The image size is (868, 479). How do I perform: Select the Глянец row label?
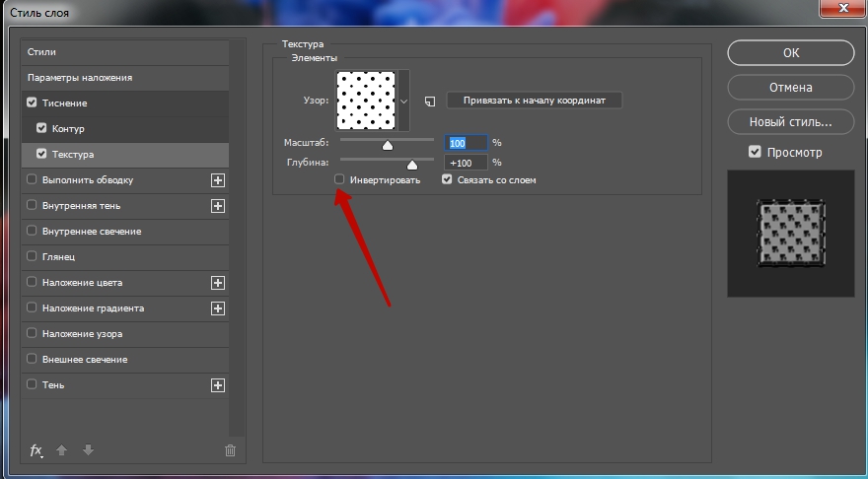(58, 256)
